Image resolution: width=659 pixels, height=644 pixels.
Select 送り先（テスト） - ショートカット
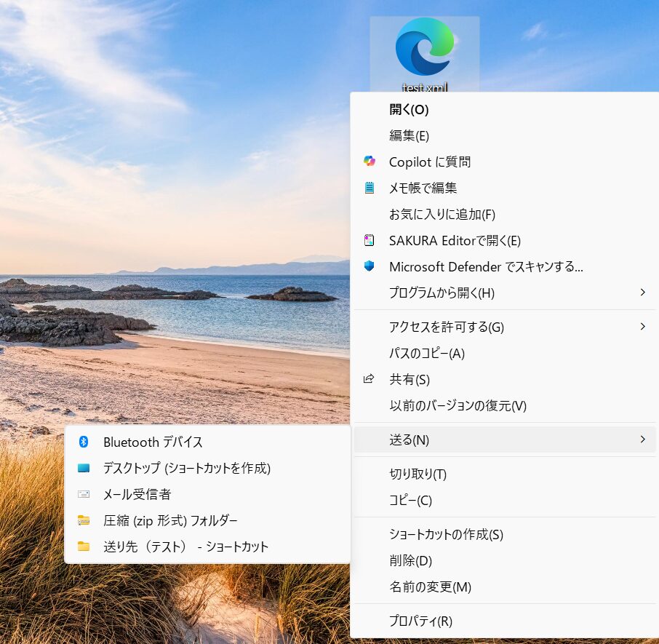pyautogui.click(x=207, y=546)
